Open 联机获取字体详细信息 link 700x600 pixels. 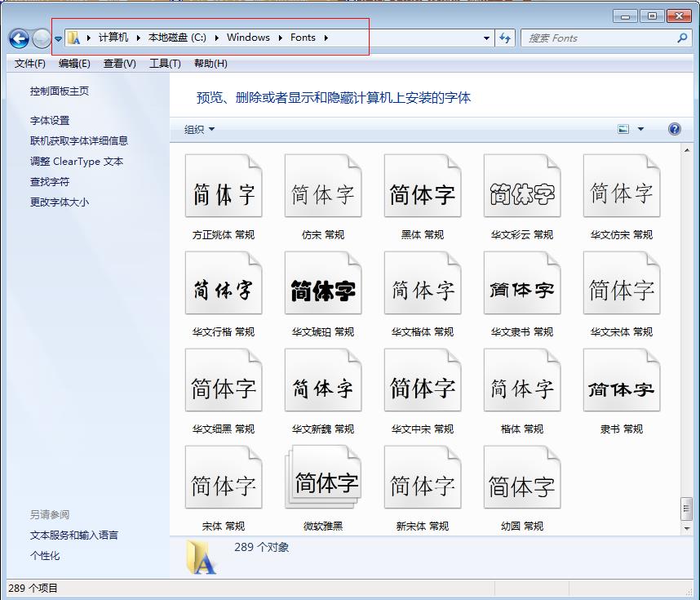(79, 140)
